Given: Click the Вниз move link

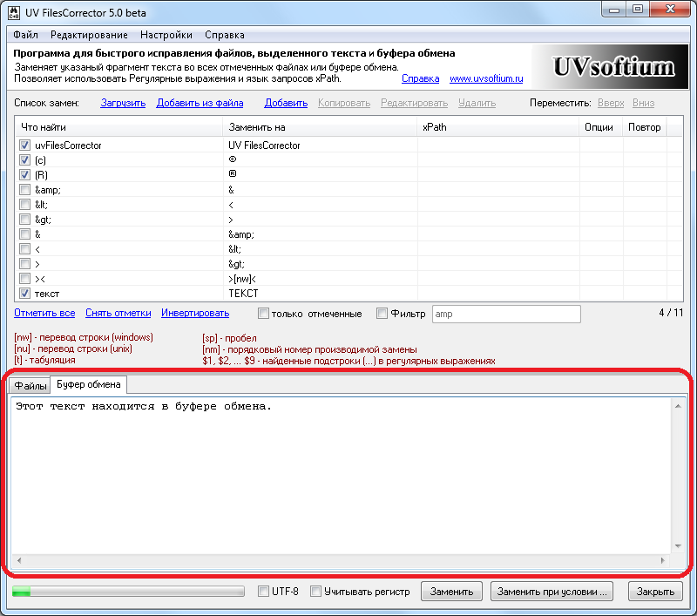Looking at the screenshot, I should click(643, 103).
